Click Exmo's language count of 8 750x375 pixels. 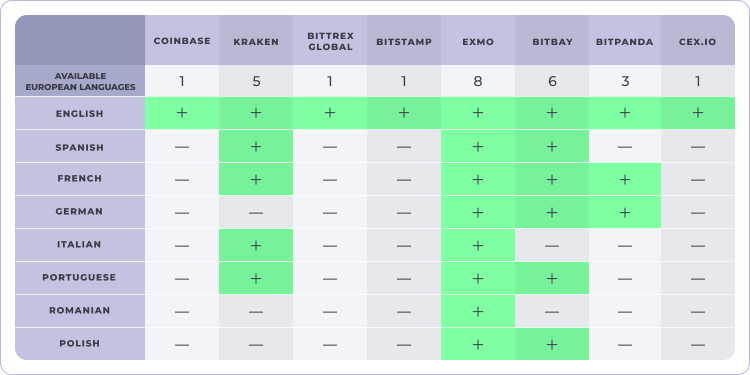[477, 82]
